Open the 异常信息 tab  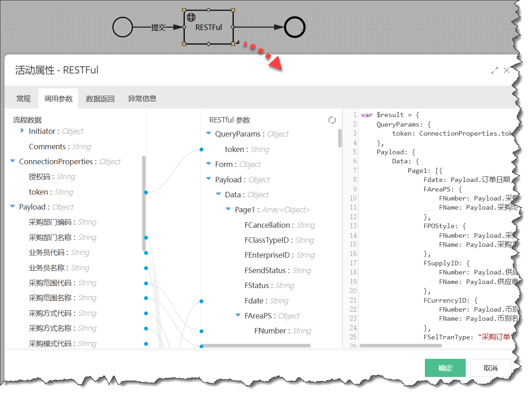(x=142, y=98)
